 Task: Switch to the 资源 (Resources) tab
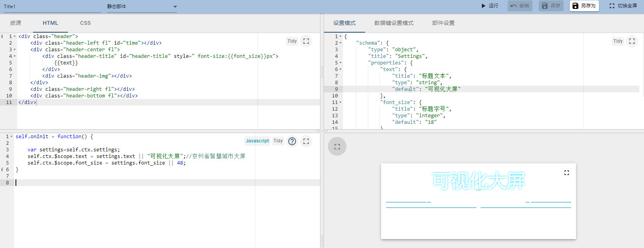(16, 23)
